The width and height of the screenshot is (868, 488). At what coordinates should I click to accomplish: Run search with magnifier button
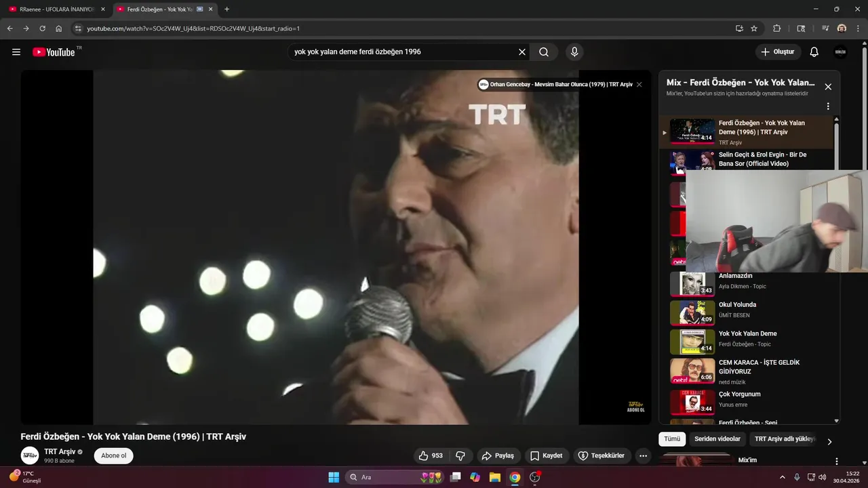coord(544,52)
